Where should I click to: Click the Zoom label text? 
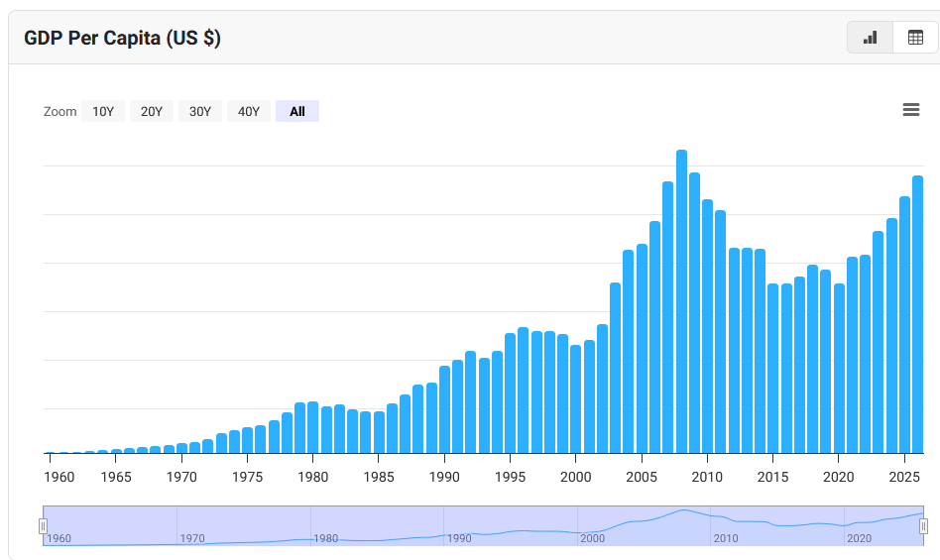(x=59, y=111)
